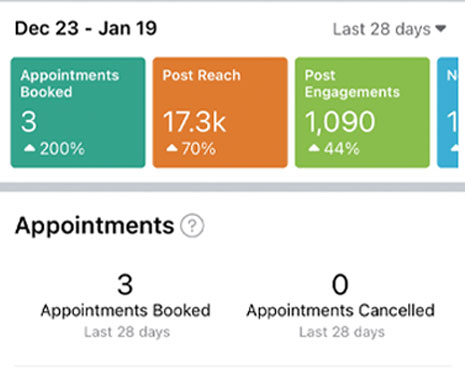This screenshot has height=378, width=465.
Task: Click the 200% increase indicator
Action: (62, 149)
